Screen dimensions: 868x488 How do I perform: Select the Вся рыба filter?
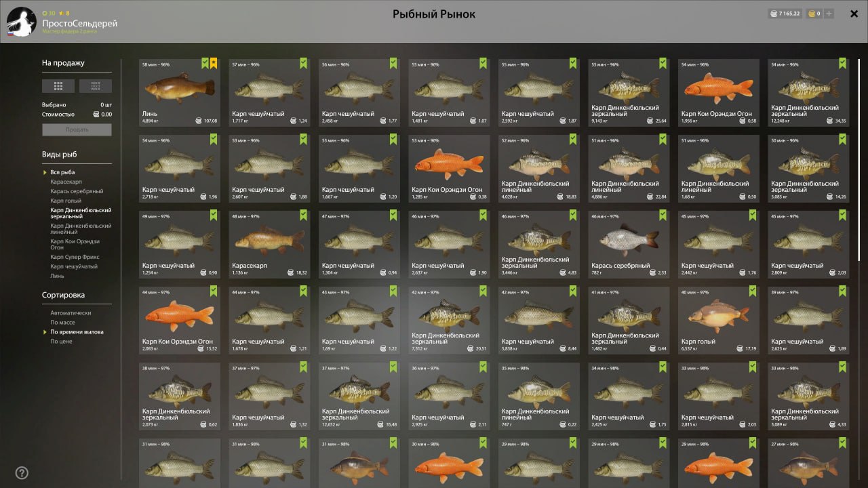pyautogui.click(x=62, y=172)
